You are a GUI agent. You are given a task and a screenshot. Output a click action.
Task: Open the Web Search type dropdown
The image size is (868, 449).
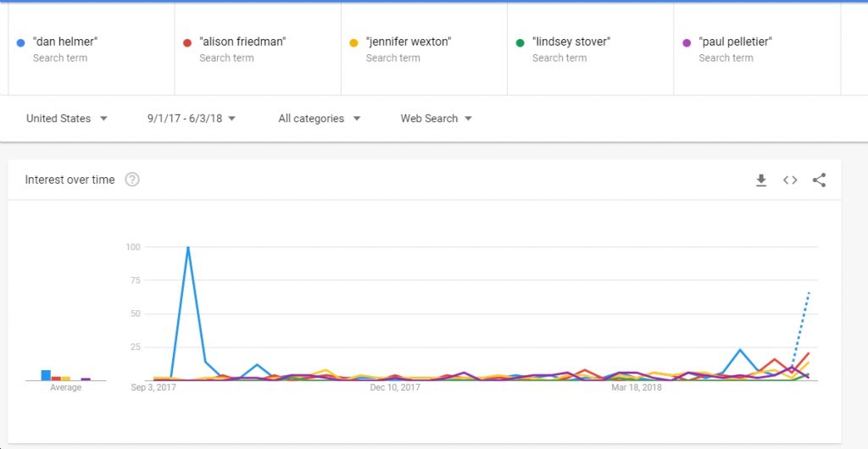tap(437, 119)
